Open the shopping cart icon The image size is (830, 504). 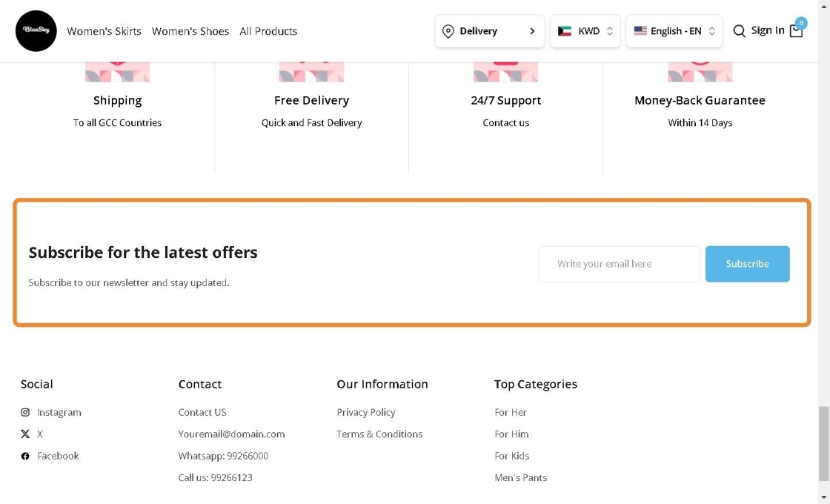[796, 31]
